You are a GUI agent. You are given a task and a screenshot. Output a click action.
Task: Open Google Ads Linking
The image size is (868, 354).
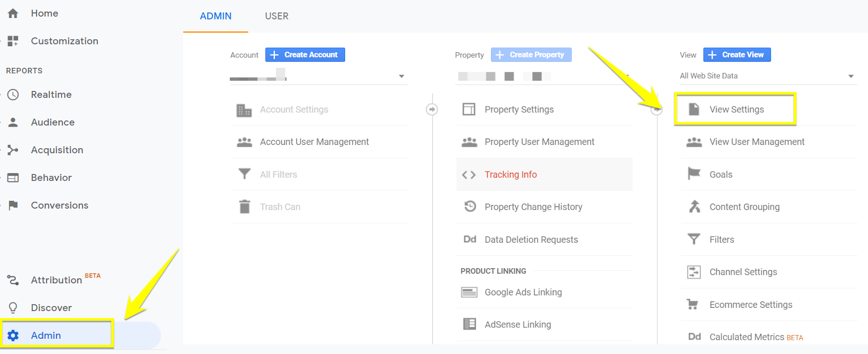coord(523,292)
